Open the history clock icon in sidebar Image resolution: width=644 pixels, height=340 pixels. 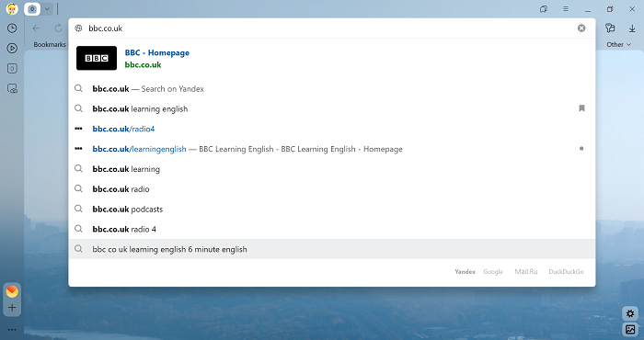(x=12, y=28)
